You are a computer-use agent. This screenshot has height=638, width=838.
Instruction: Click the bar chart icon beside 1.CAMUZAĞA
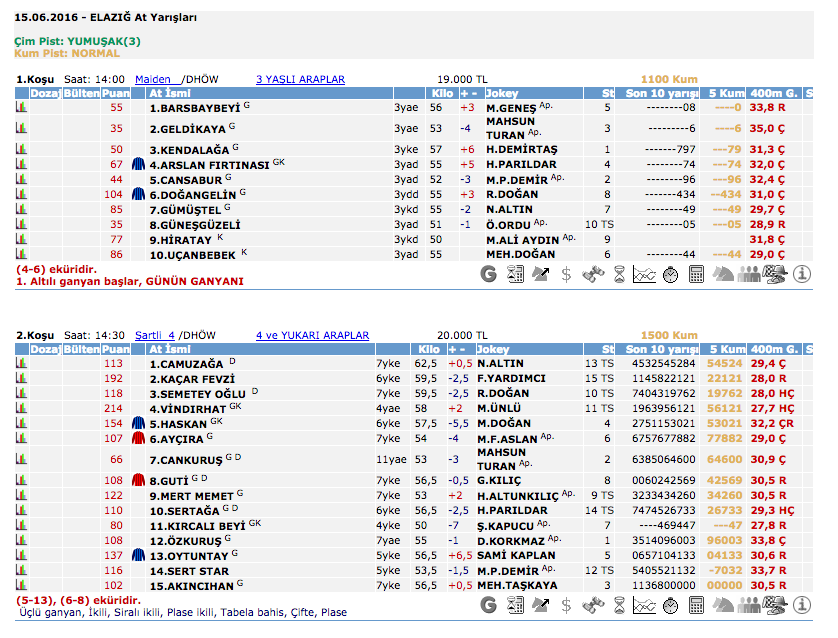pyautogui.click(x=20, y=364)
